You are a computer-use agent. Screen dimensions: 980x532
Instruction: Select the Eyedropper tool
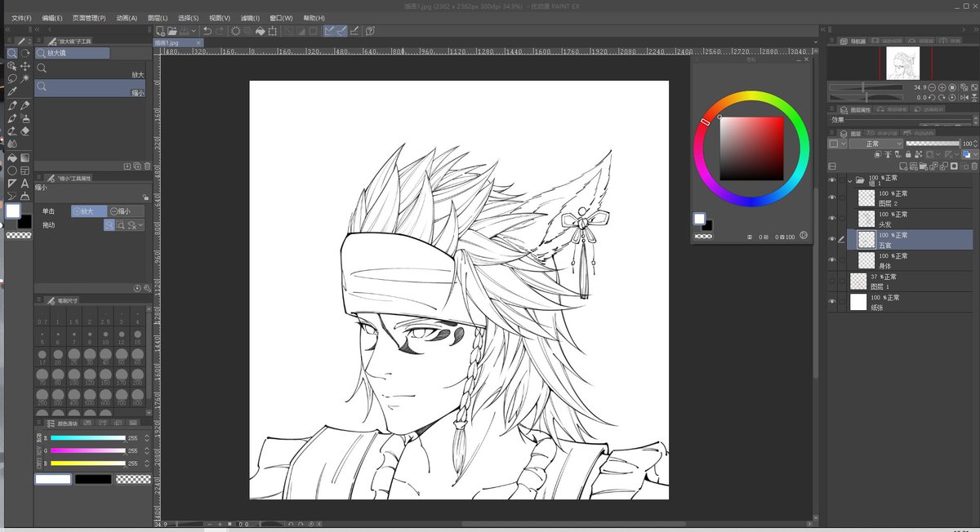[12, 91]
